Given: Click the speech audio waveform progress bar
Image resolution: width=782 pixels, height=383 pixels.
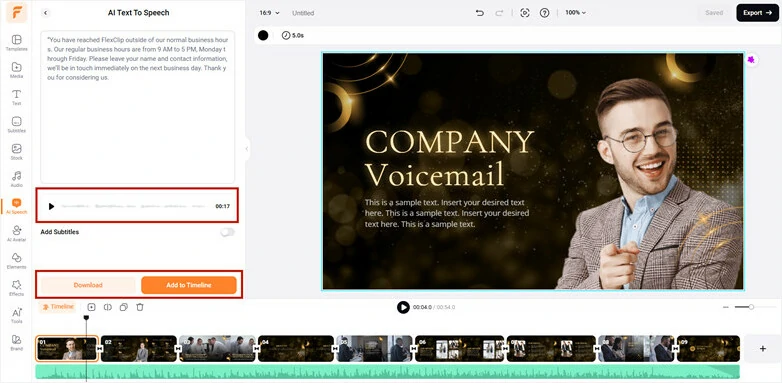Looking at the screenshot, I should click(135, 206).
